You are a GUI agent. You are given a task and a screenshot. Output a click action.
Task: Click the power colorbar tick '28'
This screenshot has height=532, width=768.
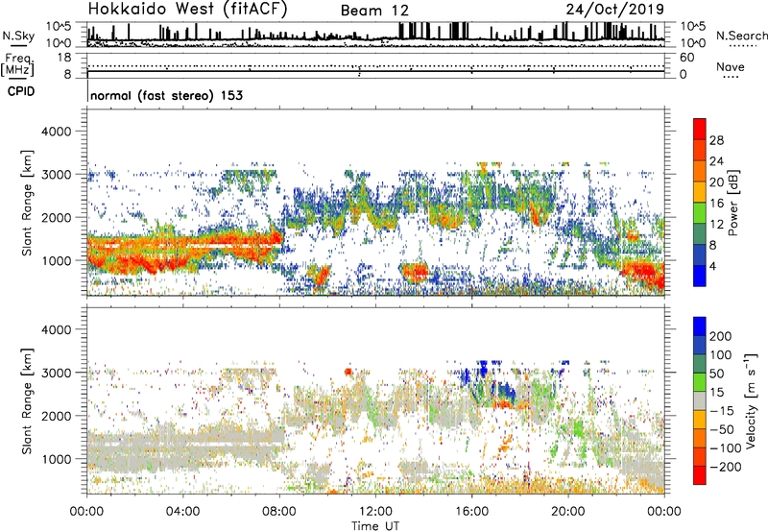(x=716, y=140)
